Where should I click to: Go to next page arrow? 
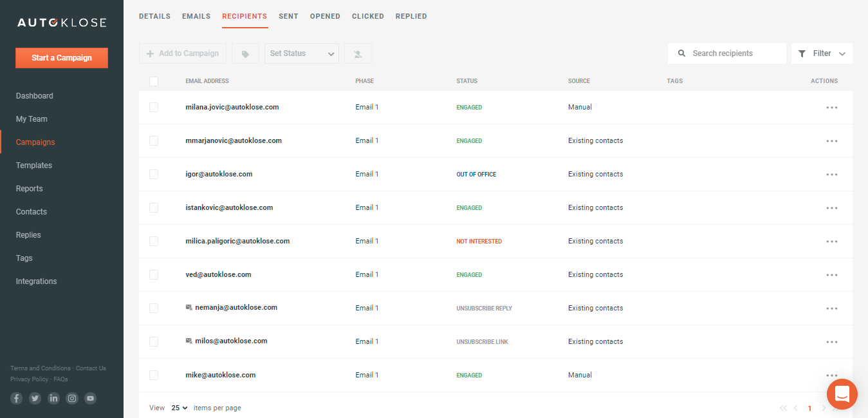coord(824,408)
